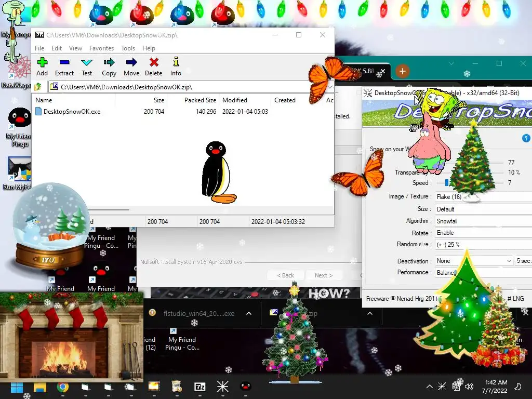532x399 pixels.
Task: Click the red Delete icon in 7-Zip
Action: 154,66
